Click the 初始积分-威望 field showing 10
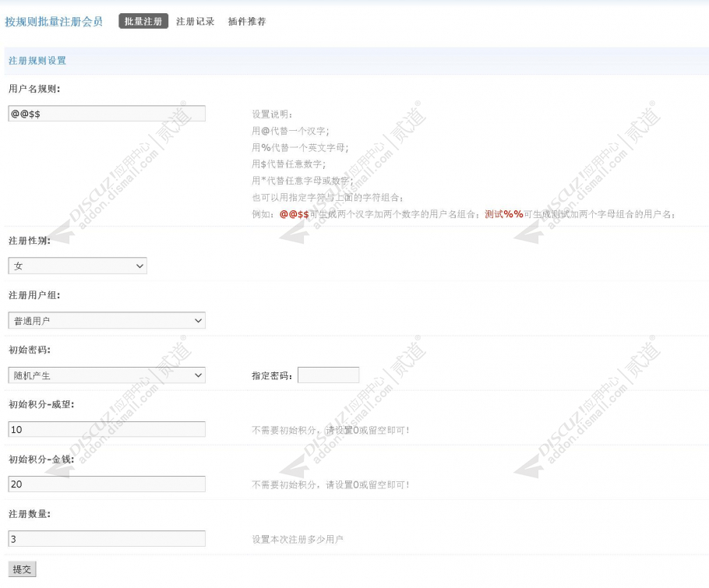 107,429
